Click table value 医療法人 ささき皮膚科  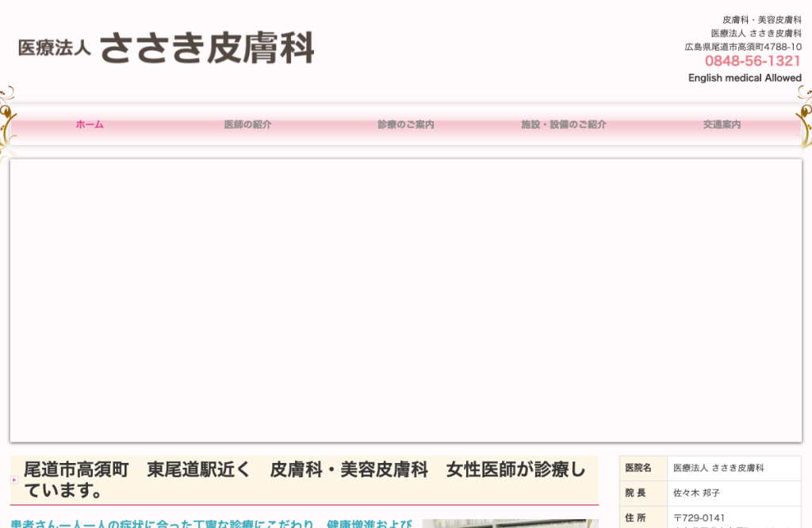pyautogui.click(x=718, y=468)
